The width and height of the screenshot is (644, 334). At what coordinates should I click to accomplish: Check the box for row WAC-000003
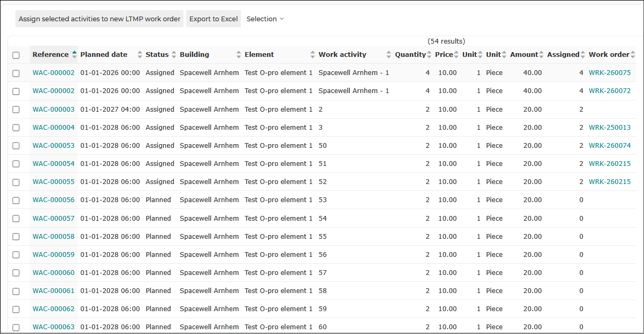(x=16, y=110)
